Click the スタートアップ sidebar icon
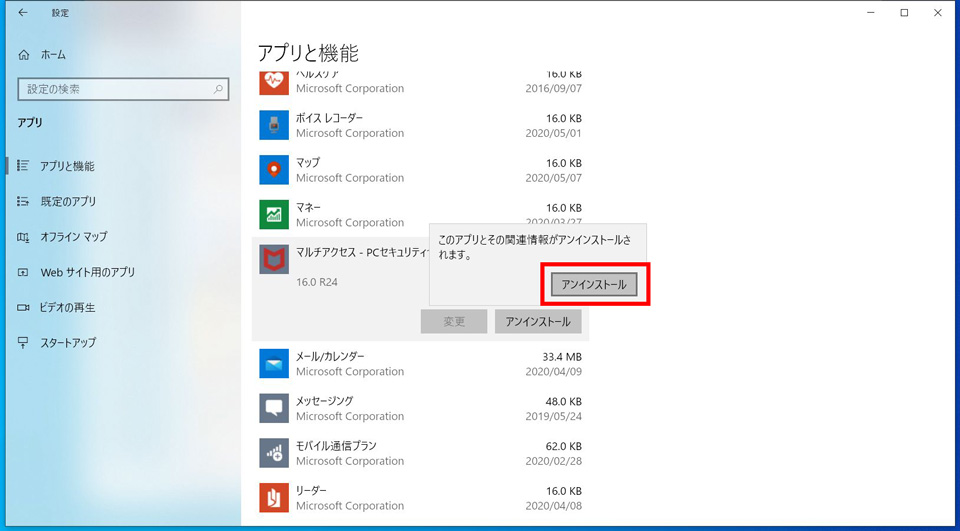 click(x=23, y=342)
